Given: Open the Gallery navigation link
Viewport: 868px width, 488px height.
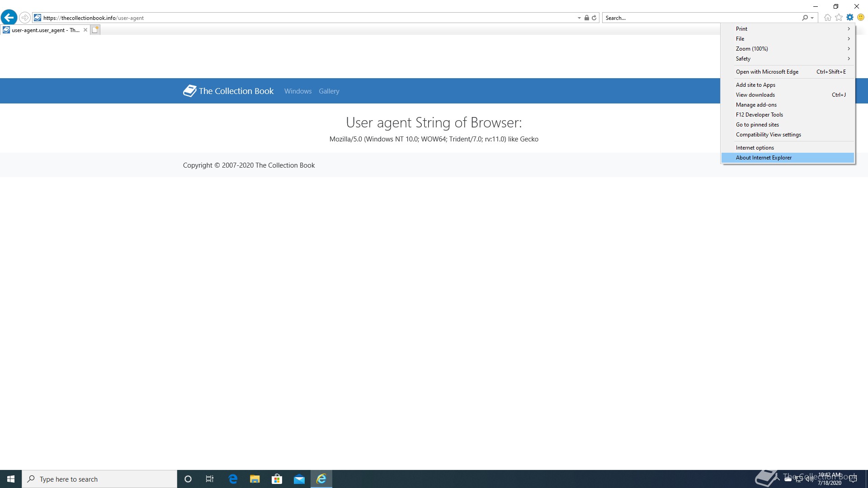Looking at the screenshot, I should [x=329, y=91].
